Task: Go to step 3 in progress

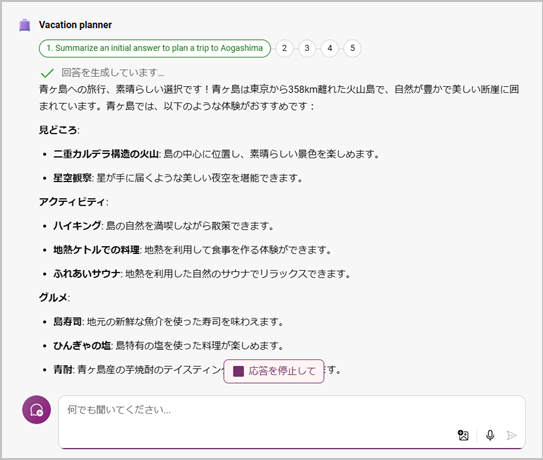Action: coord(307,48)
